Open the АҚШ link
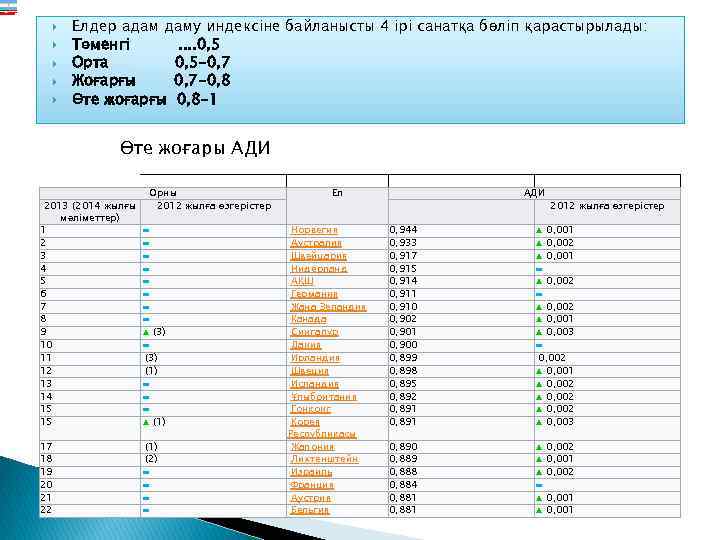Screen dimensions: 720x540 click(302, 281)
